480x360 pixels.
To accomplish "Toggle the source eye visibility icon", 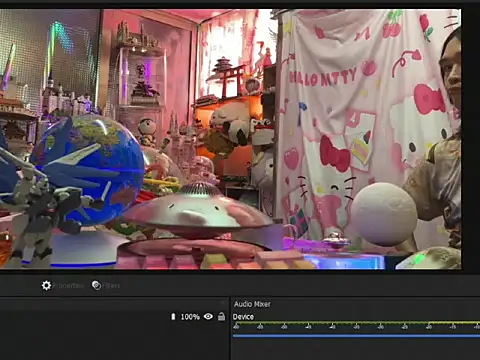I will (208, 316).
